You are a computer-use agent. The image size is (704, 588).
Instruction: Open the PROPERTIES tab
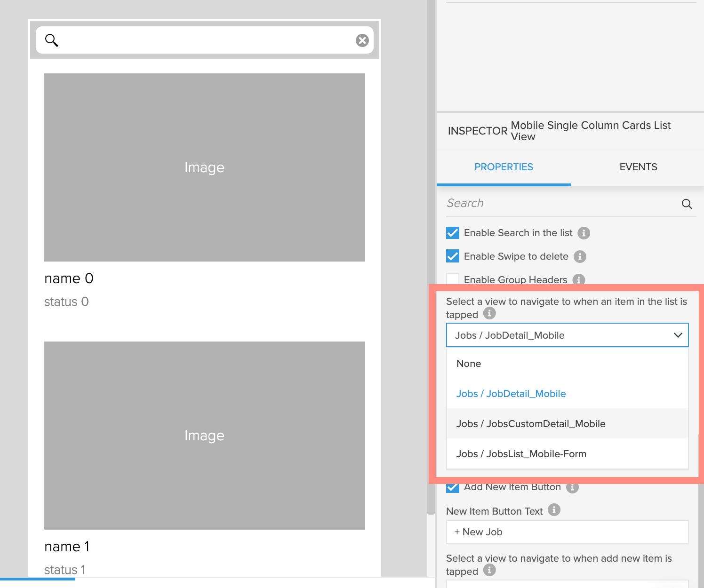[x=504, y=167]
